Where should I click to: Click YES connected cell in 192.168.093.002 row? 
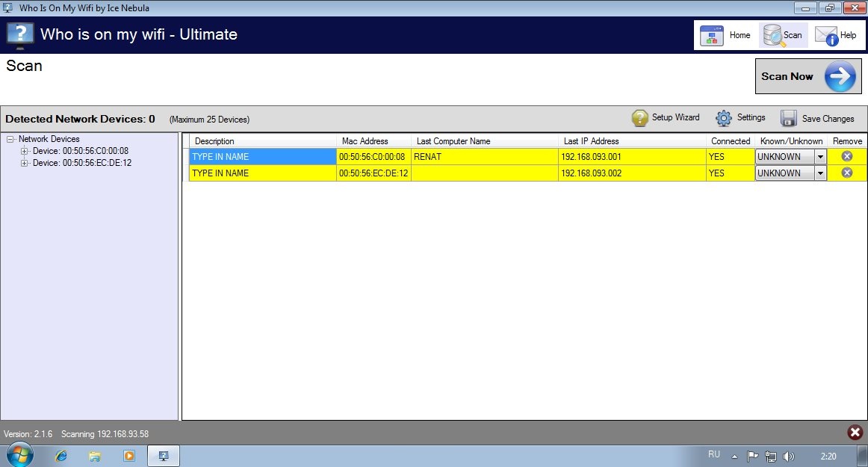[731, 173]
